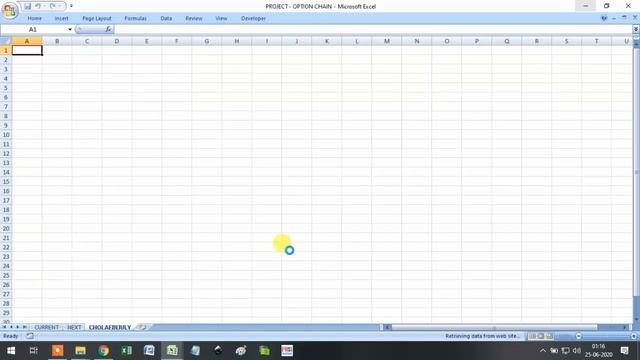The width and height of the screenshot is (640, 360).
Task: Select column A header
Action: (x=27, y=41)
